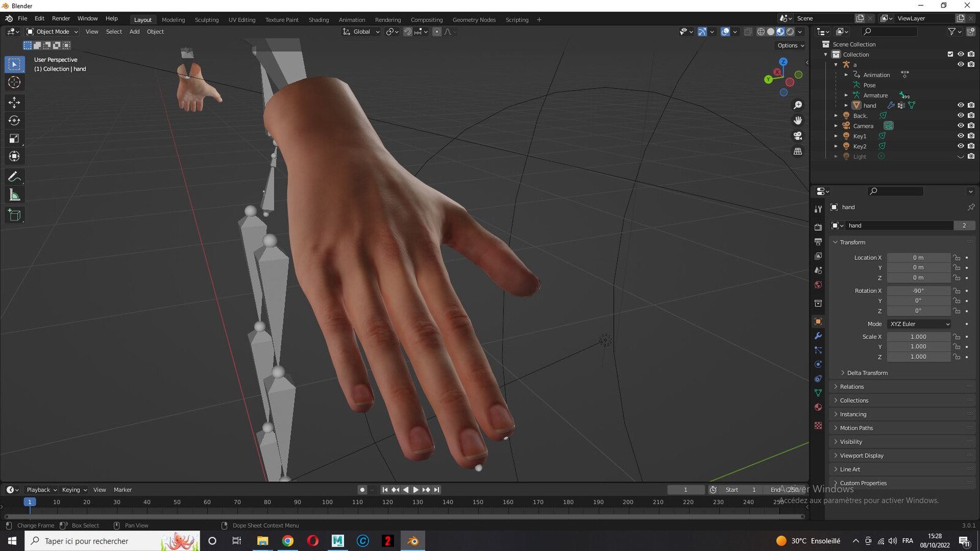Open the Scene properties tab
The image size is (980, 551).
coord(818,270)
